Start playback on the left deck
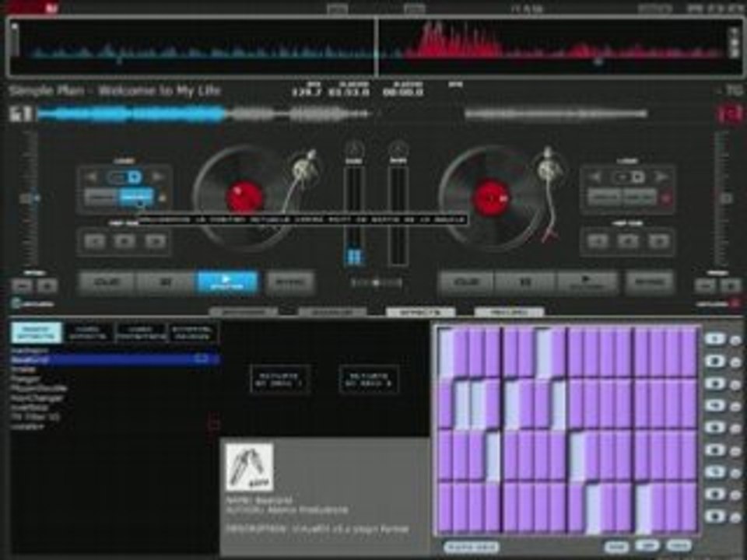Screen dimensions: 747x560 (227, 282)
